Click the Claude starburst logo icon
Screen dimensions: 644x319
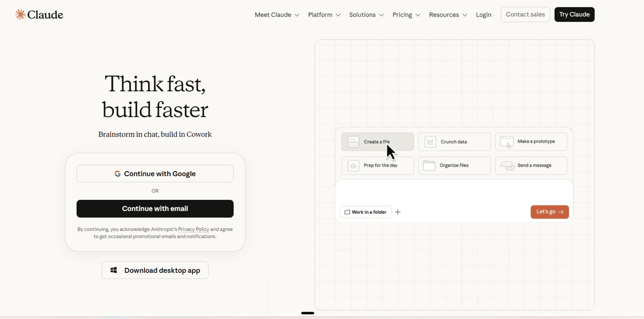click(20, 15)
